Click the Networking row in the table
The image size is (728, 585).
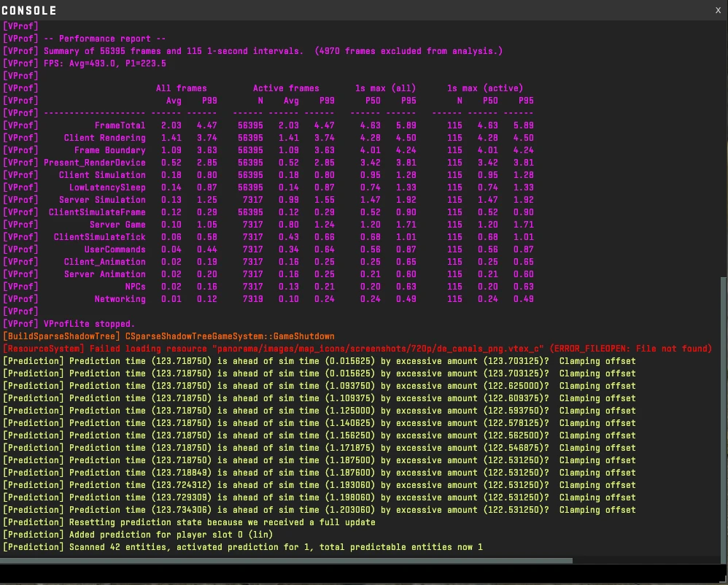pos(268,299)
